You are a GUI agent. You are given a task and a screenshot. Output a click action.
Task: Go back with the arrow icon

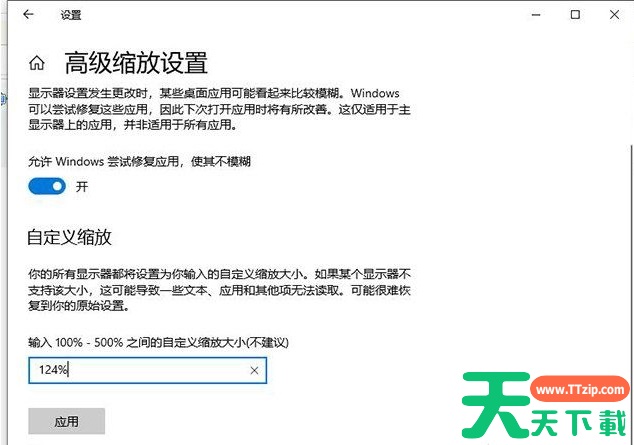(28, 15)
